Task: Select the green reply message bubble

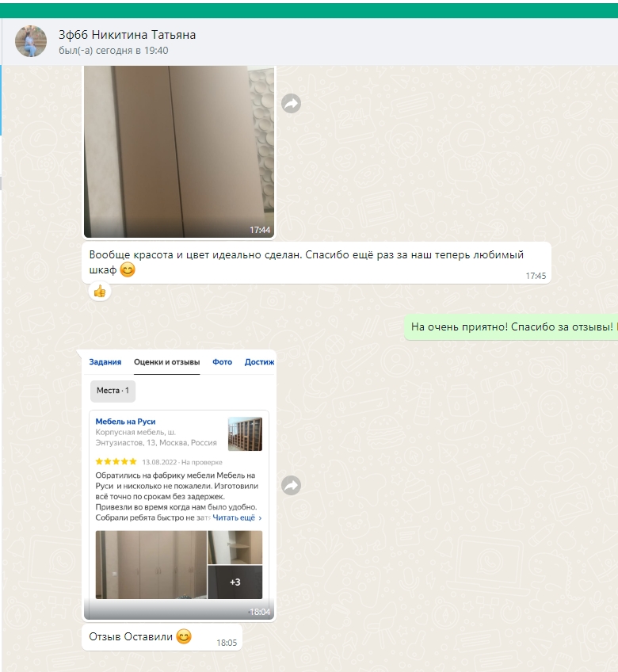Action: click(x=511, y=327)
